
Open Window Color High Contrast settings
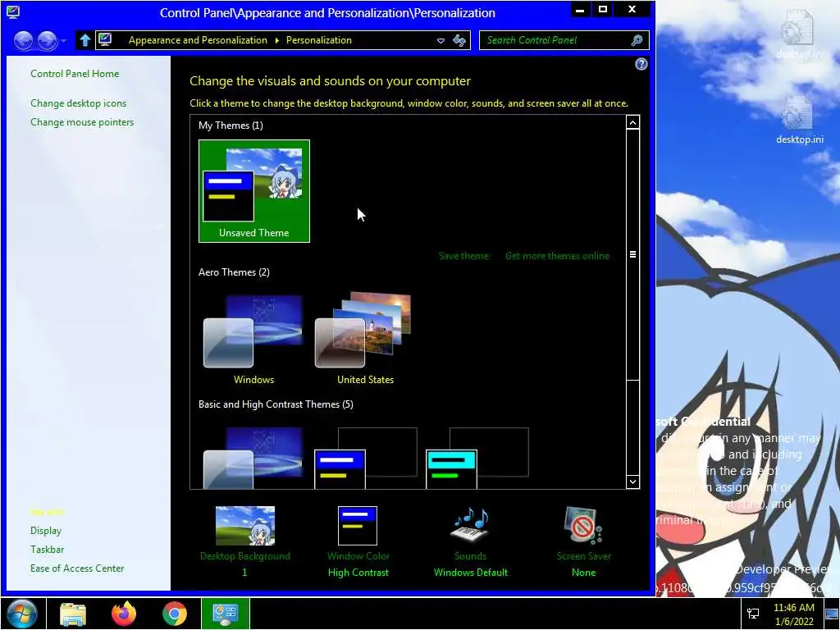[358, 541]
